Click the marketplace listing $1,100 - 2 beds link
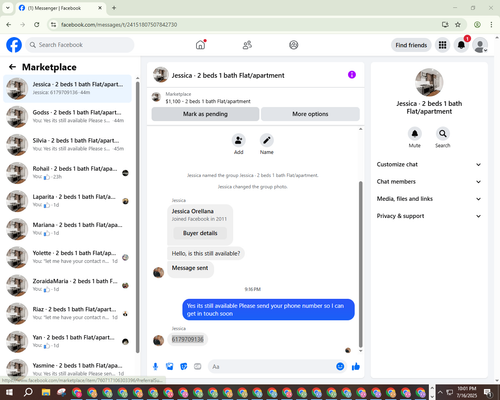Image resolution: width=500 pixels, height=400 pixels. (208, 101)
